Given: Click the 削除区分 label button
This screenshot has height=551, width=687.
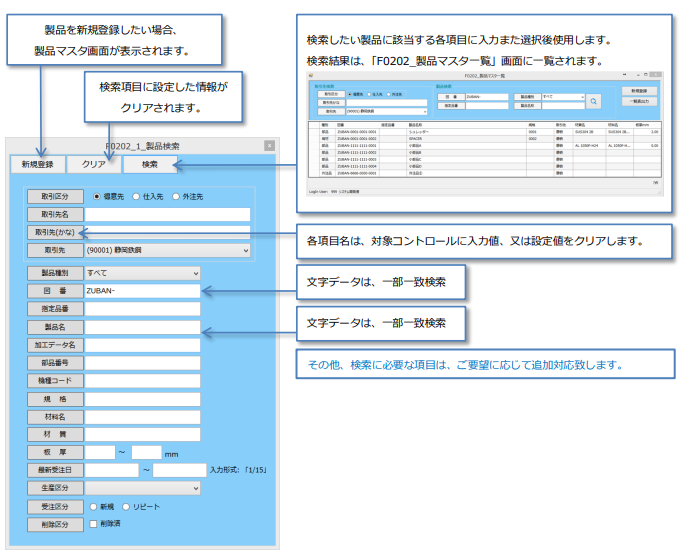Looking at the screenshot, I should pyautogui.click(x=55, y=524).
